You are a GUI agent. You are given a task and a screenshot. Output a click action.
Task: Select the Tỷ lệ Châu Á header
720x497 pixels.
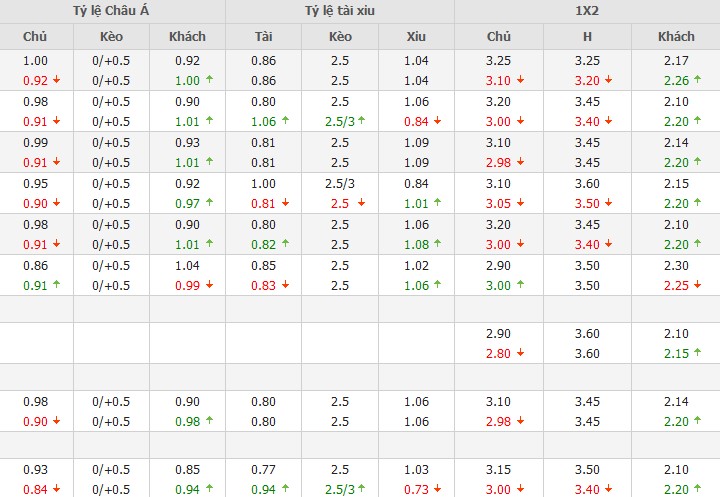(112, 11)
